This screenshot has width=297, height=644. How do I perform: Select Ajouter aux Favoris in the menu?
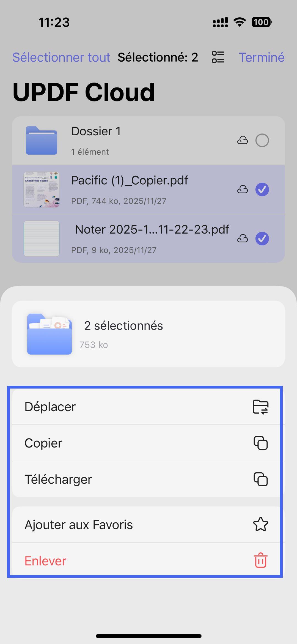click(x=79, y=524)
